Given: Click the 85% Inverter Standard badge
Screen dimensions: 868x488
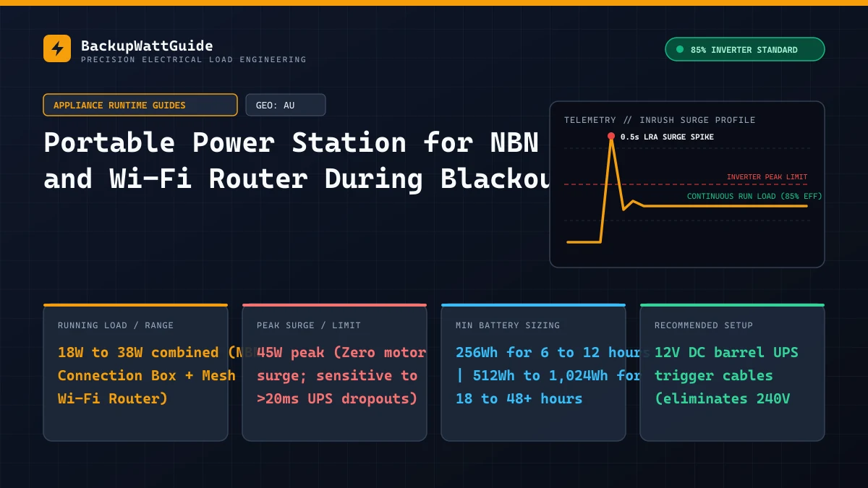Looking at the screenshot, I should coord(744,49).
